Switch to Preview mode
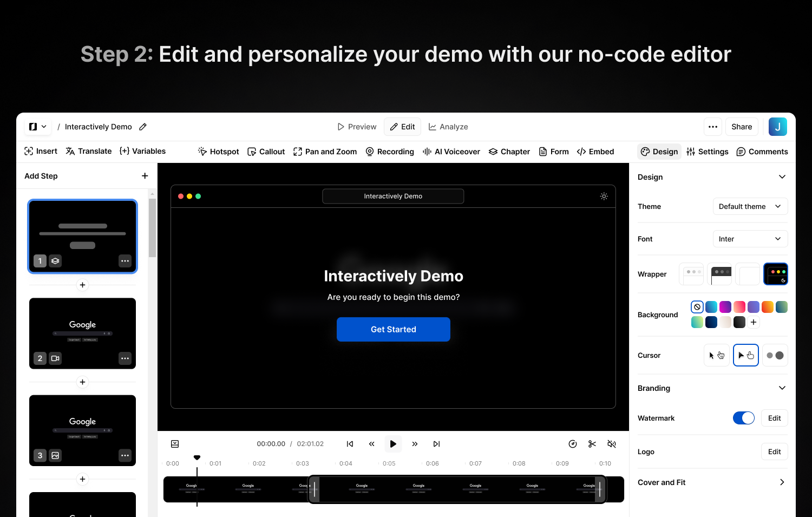 click(357, 127)
